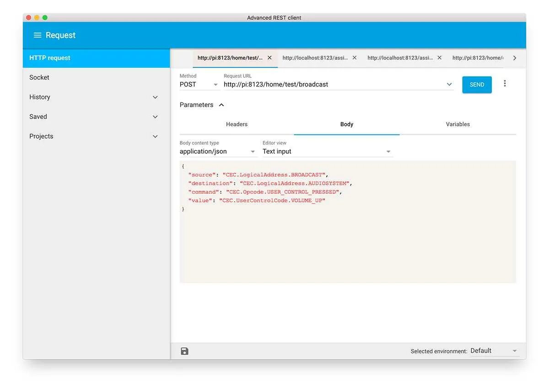
Task: Send the POST request
Action: click(x=477, y=85)
